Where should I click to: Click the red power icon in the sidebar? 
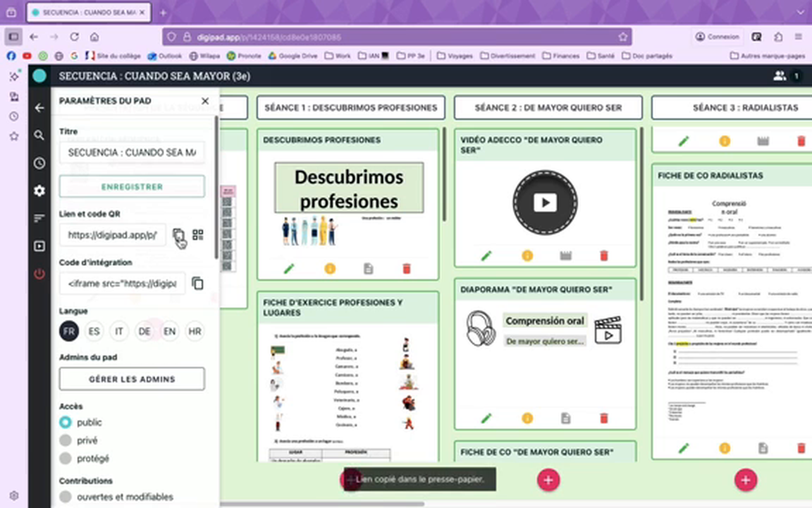39,274
